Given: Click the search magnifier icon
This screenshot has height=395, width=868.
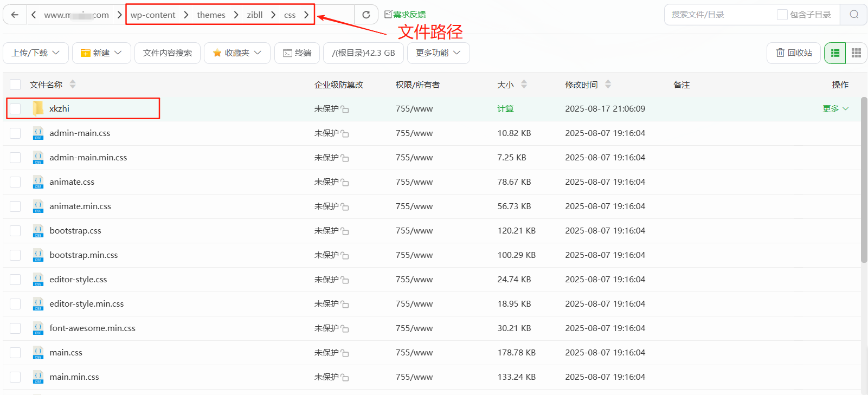Looking at the screenshot, I should (x=854, y=15).
